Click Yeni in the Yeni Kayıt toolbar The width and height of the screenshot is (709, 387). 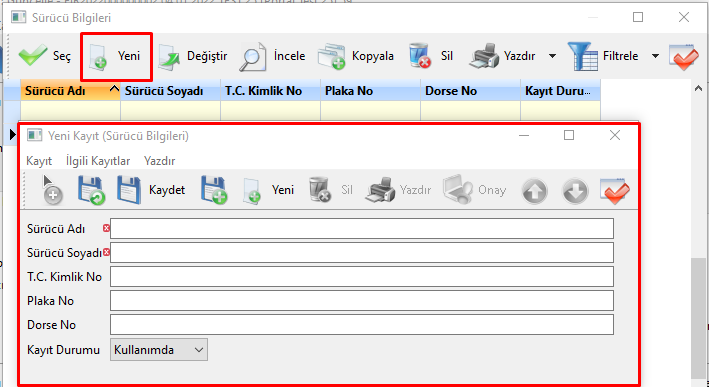(x=269, y=190)
